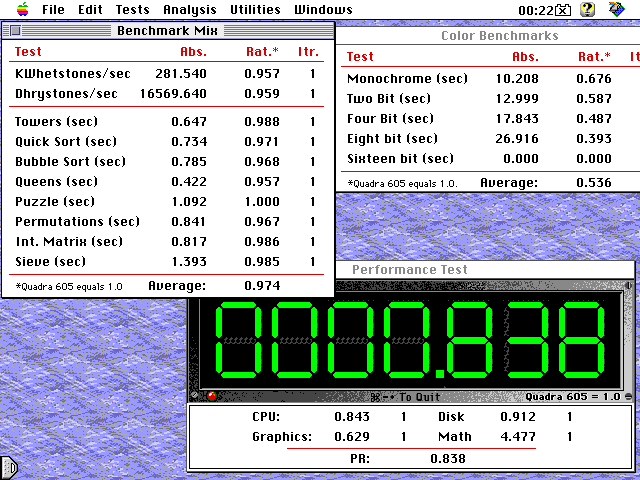Select the Puzzle (sec) row label
Screen dimensions: 640x480
click(55, 202)
